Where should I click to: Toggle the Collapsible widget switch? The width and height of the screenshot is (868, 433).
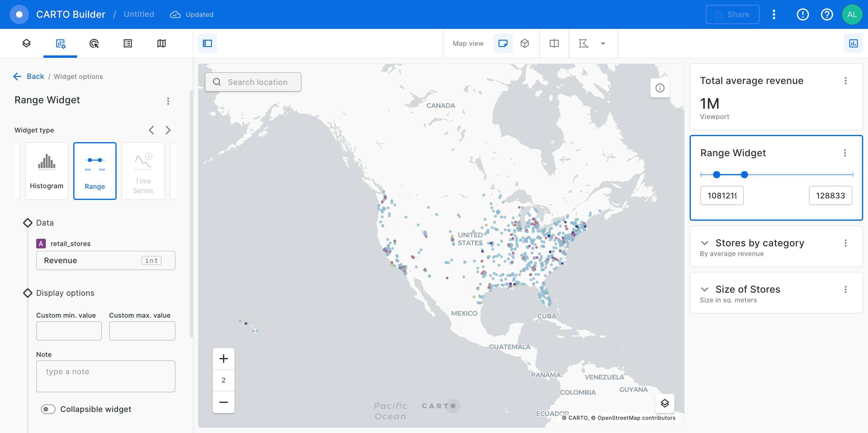48,409
